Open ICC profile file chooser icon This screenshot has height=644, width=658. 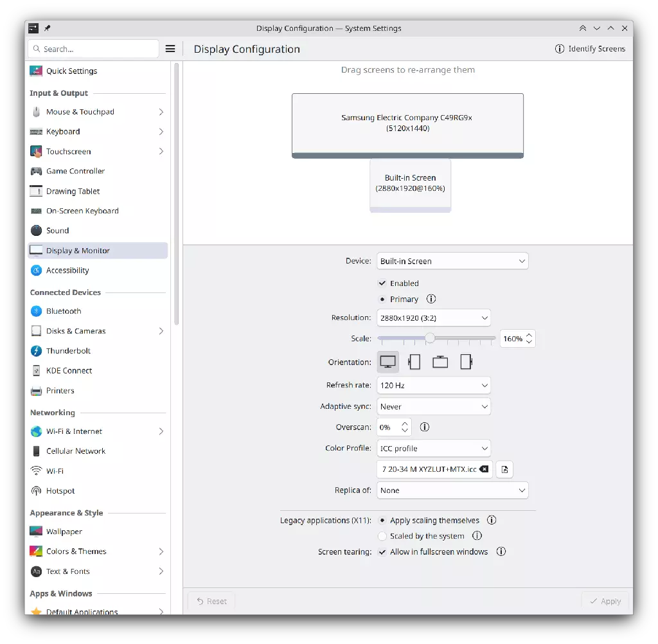click(x=504, y=469)
